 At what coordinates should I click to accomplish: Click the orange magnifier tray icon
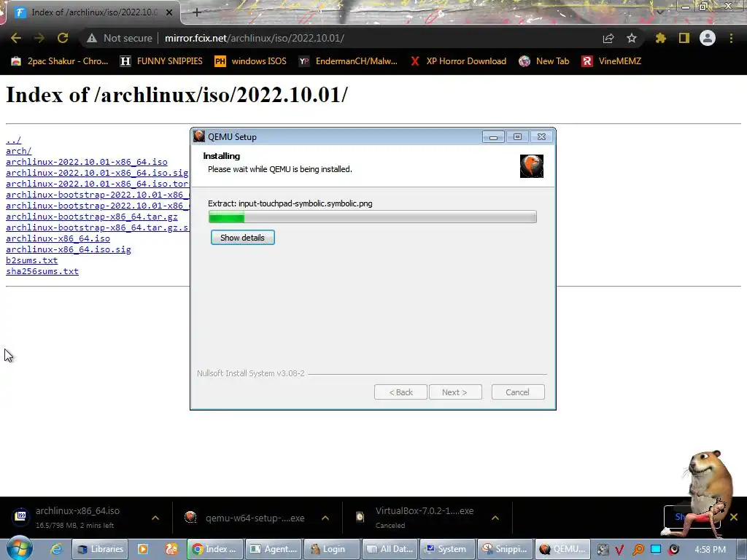[x=638, y=550]
